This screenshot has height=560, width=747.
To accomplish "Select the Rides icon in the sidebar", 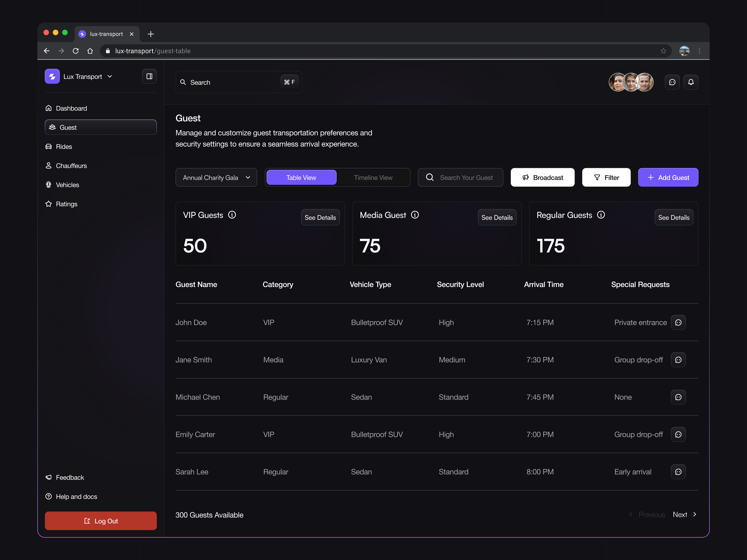I will pyautogui.click(x=49, y=147).
